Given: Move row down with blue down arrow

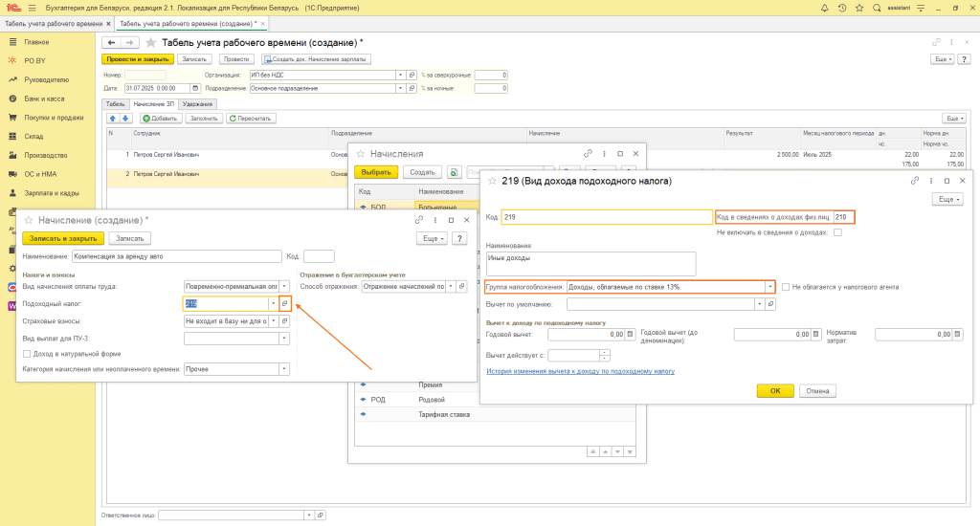Looking at the screenshot, I should pyautogui.click(x=125, y=118).
